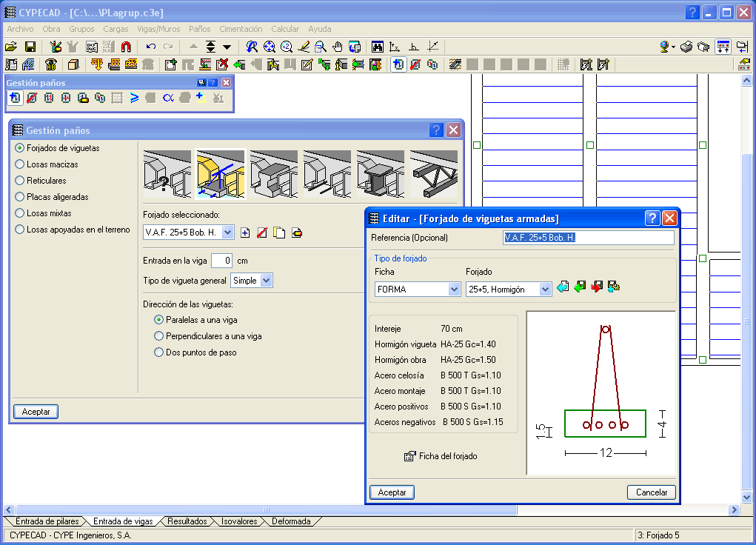Select Losas mixtas option
The height and width of the screenshot is (545, 756).
[x=44, y=213]
